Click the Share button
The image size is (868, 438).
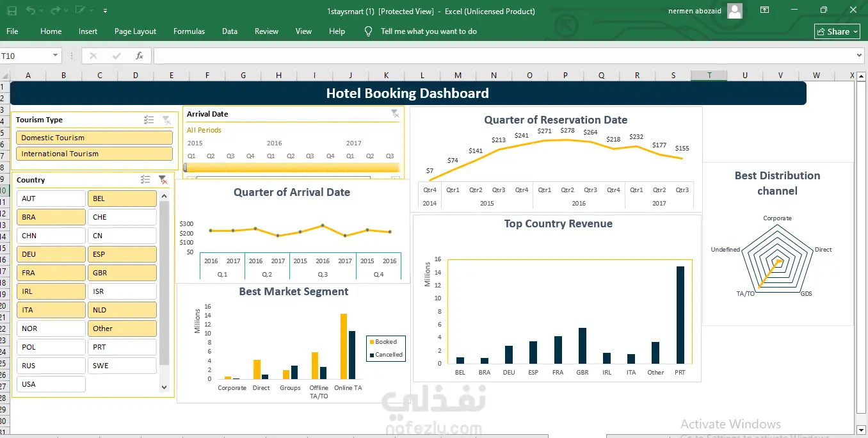point(838,31)
